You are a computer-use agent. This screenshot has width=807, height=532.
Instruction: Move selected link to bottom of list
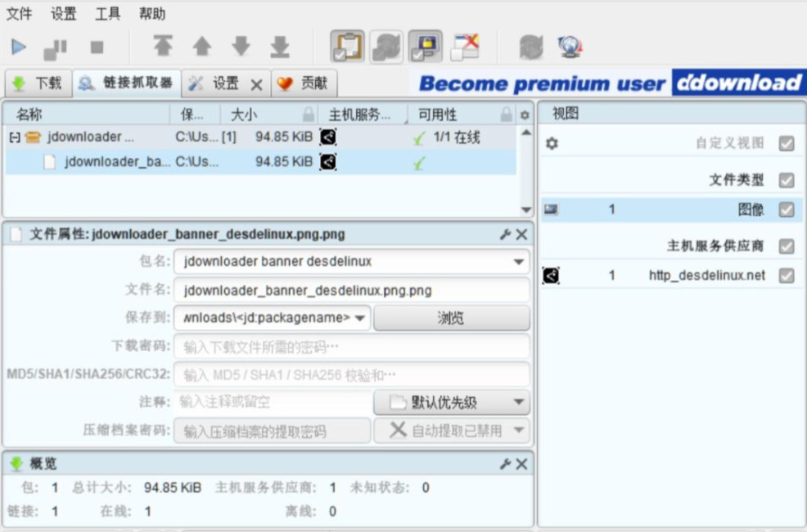tap(280, 47)
